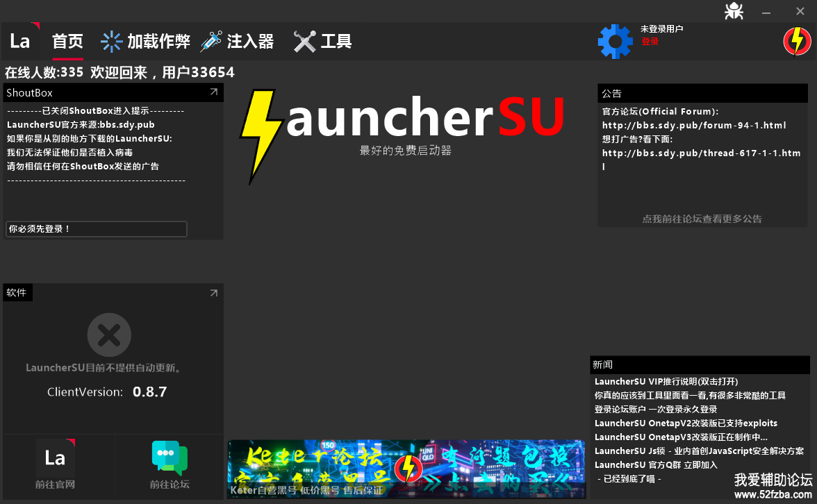Pop out the 软件 panel arrow
The height and width of the screenshot is (504, 817).
click(214, 293)
